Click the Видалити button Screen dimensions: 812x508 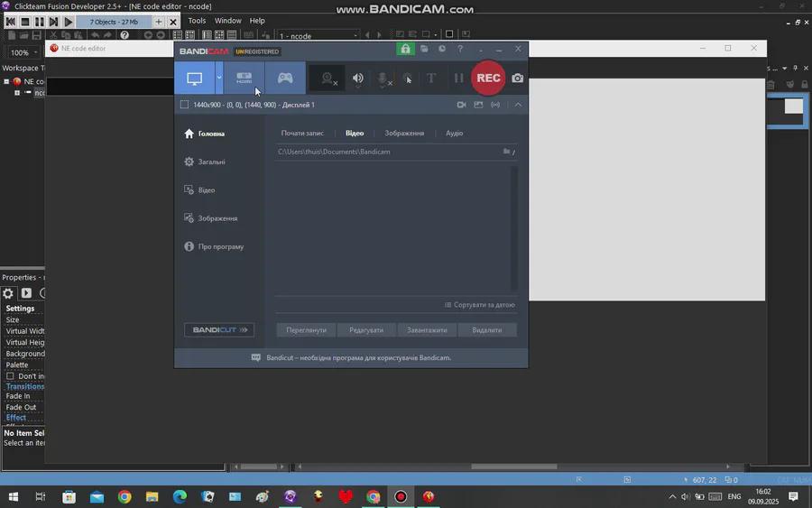[487, 330]
